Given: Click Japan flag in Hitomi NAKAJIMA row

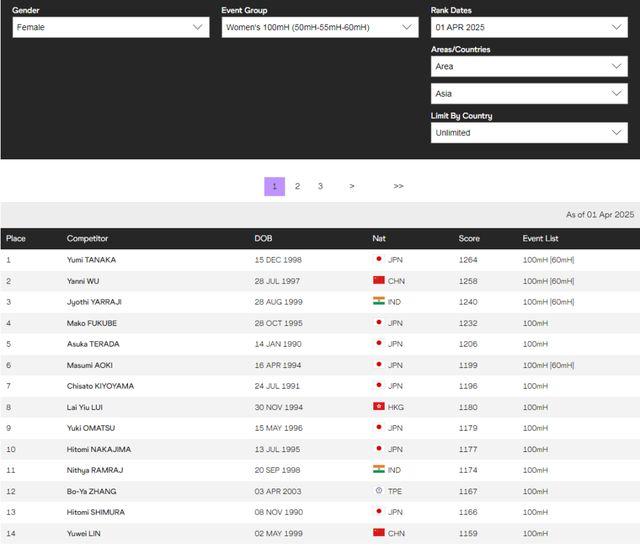Looking at the screenshot, I should click(x=379, y=448).
